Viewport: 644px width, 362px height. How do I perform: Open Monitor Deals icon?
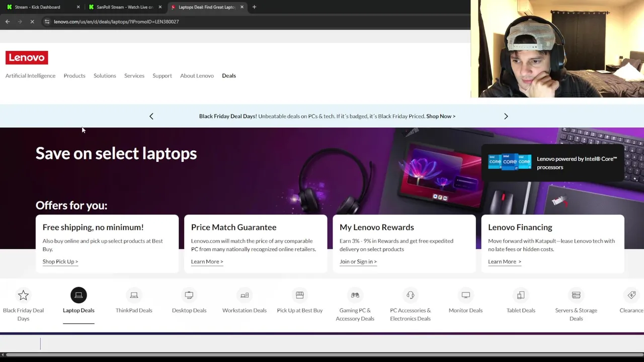pos(466,295)
